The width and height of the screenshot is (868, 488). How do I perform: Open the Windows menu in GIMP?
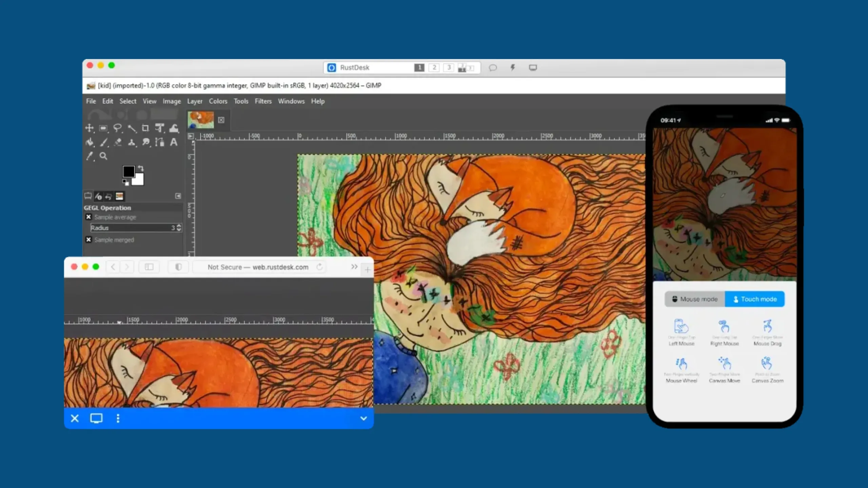click(291, 101)
